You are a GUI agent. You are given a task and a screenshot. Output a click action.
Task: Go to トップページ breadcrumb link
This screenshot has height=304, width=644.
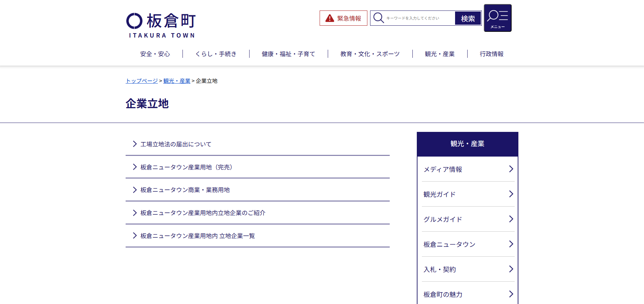point(142,81)
